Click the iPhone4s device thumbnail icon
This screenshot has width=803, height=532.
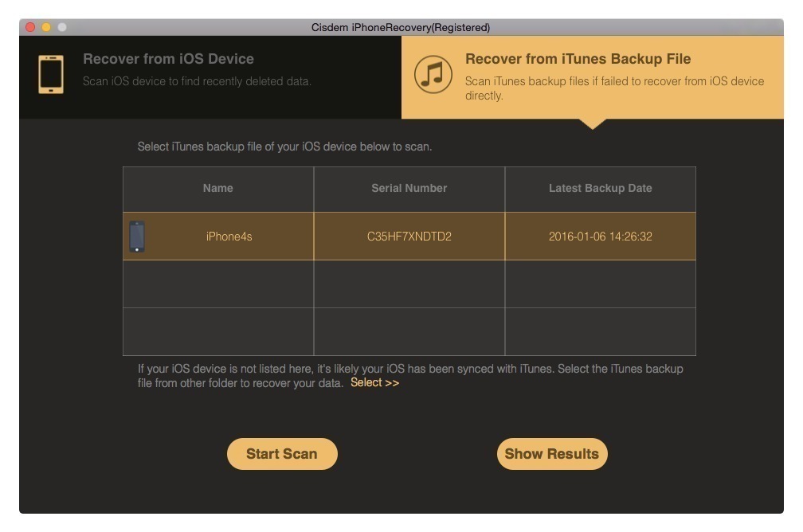coord(137,237)
